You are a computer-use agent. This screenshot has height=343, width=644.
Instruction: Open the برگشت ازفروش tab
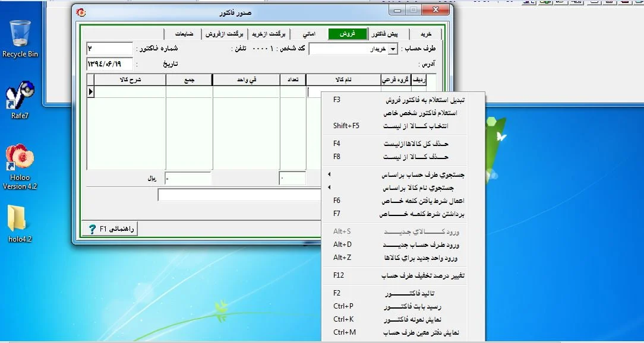[x=224, y=34]
